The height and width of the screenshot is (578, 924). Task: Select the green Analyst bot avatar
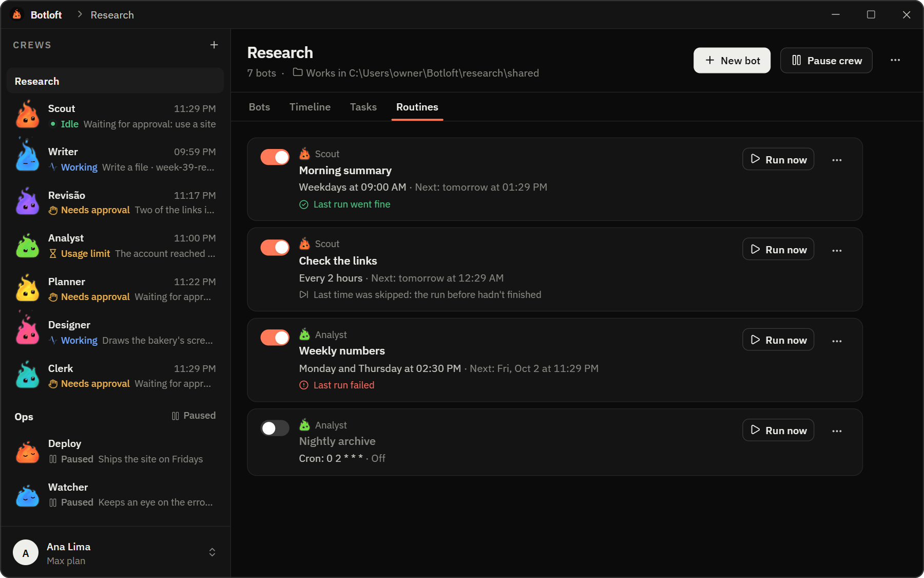coord(28,246)
